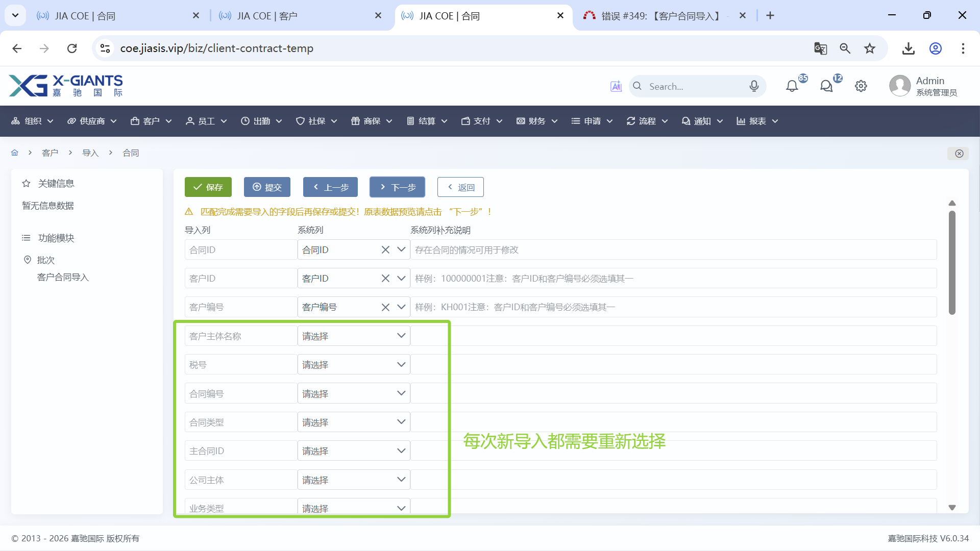Image resolution: width=980 pixels, height=551 pixels.
Task: Open the 客户主体名称 请选择 dropdown
Action: click(x=353, y=336)
